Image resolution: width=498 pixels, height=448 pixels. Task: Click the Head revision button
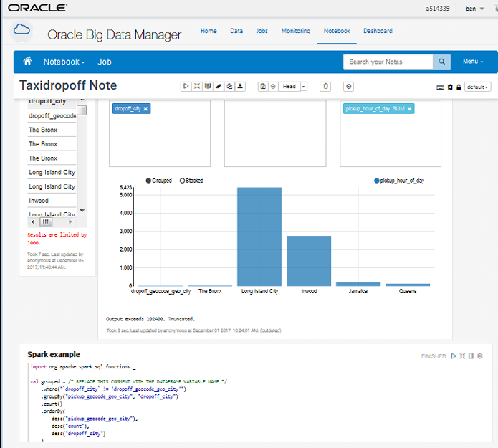click(x=289, y=87)
